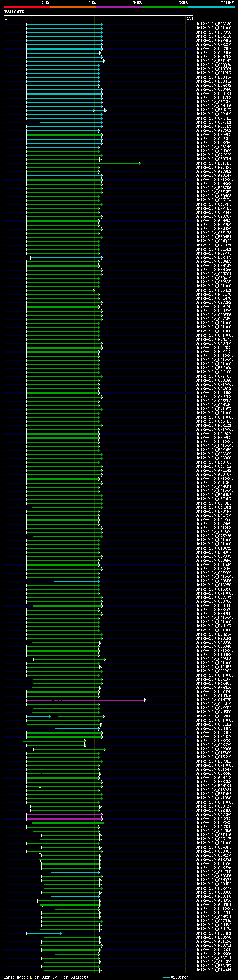Open hit label UniRef100_C3ZXE7
The width and height of the screenshot is (238, 980).
[x=213, y=192]
